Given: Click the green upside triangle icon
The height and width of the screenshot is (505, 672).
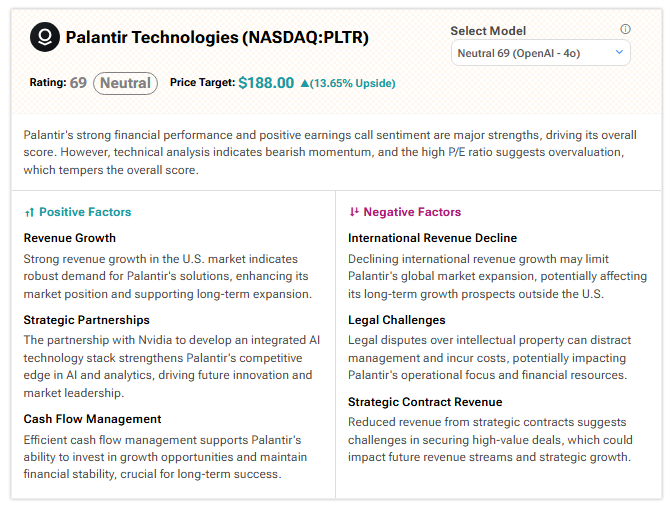Looking at the screenshot, I should [x=304, y=83].
